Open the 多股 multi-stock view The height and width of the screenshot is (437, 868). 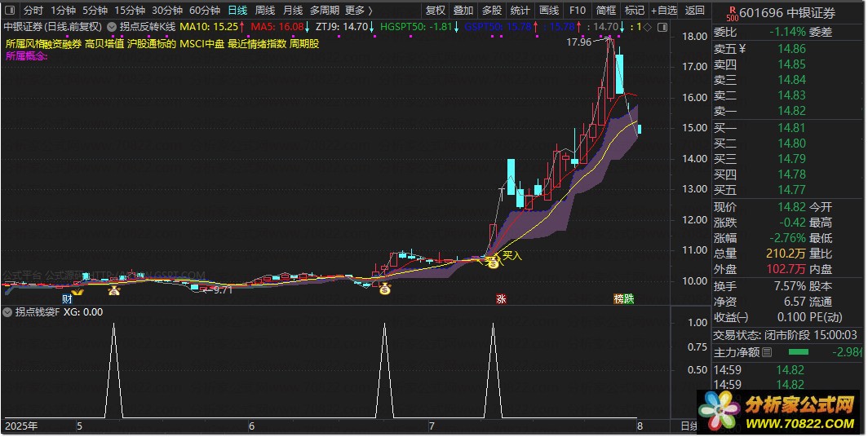492,11
